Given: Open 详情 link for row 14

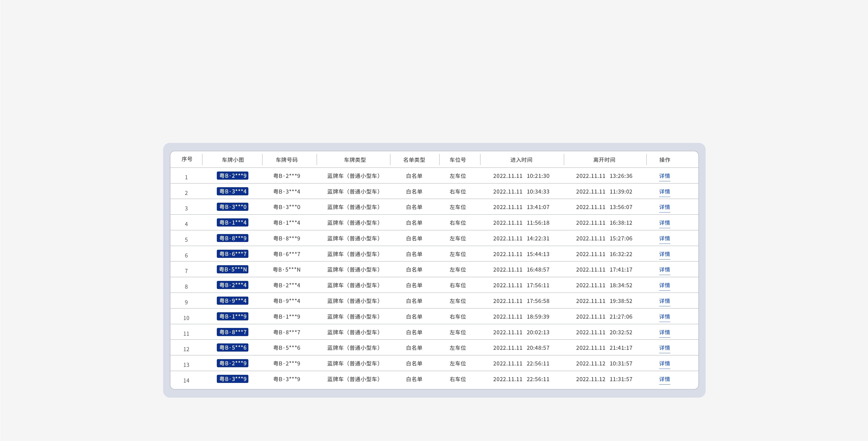Looking at the screenshot, I should tap(664, 379).
